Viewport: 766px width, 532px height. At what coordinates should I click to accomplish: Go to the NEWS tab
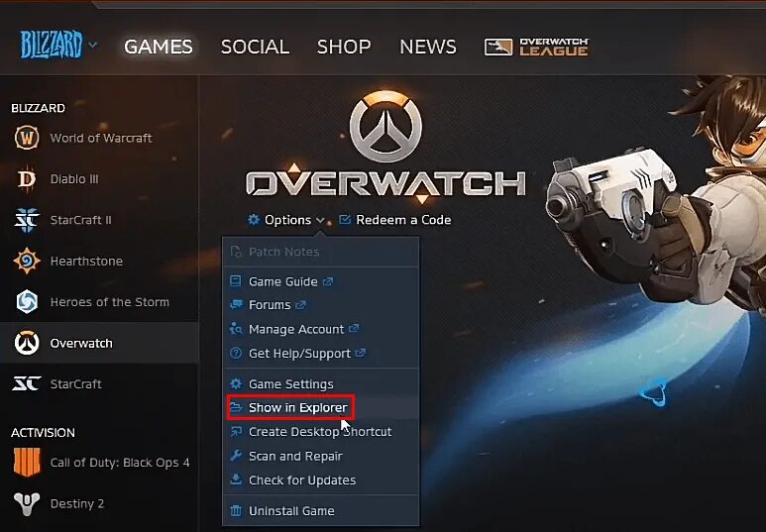[x=428, y=47]
